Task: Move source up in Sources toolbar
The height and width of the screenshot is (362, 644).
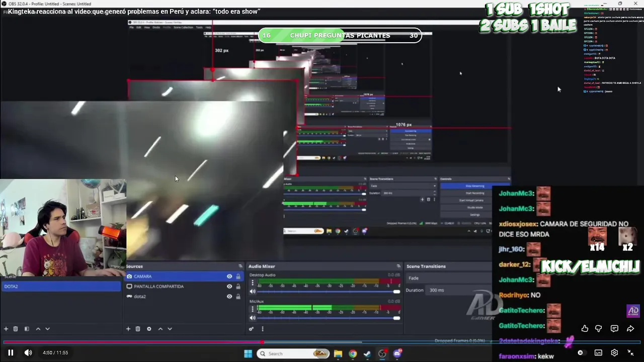Action: 160,329
